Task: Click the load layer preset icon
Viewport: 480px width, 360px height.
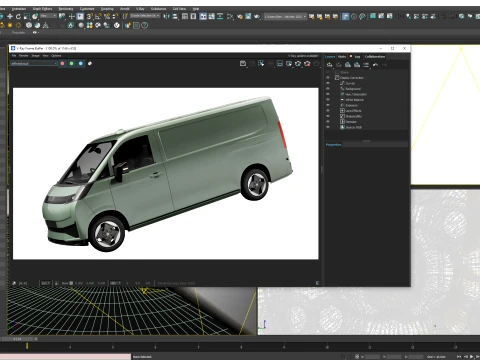Action: [357, 65]
